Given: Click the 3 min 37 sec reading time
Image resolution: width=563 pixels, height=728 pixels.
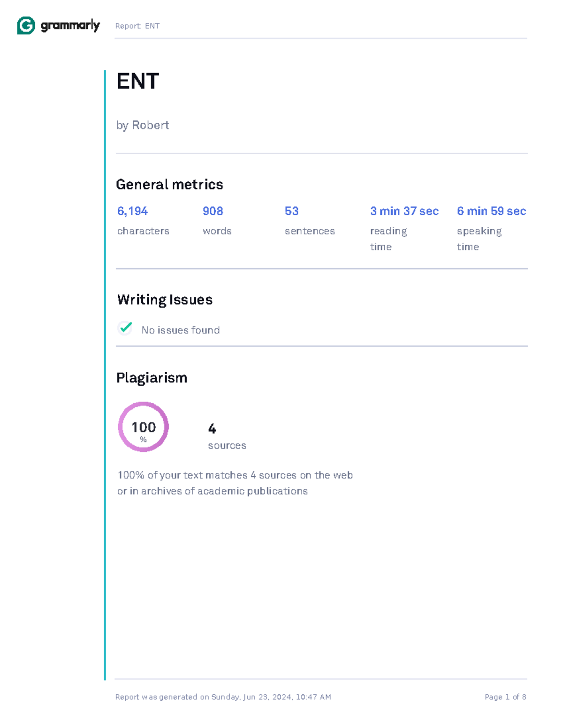Looking at the screenshot, I should pos(404,211).
